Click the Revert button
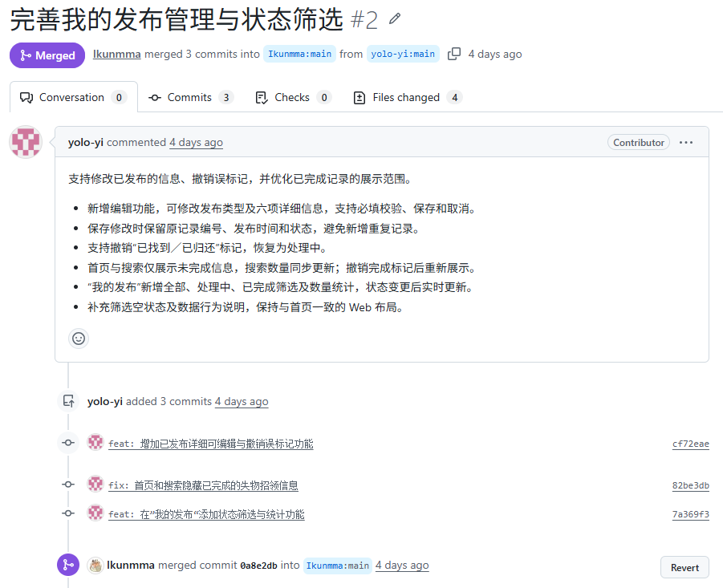This screenshot has height=588, width=723. (684, 567)
